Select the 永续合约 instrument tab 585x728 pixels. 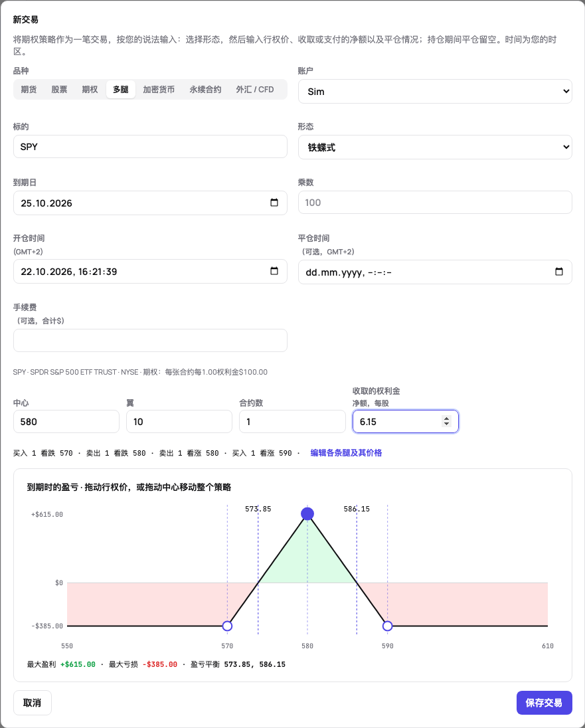[205, 89]
